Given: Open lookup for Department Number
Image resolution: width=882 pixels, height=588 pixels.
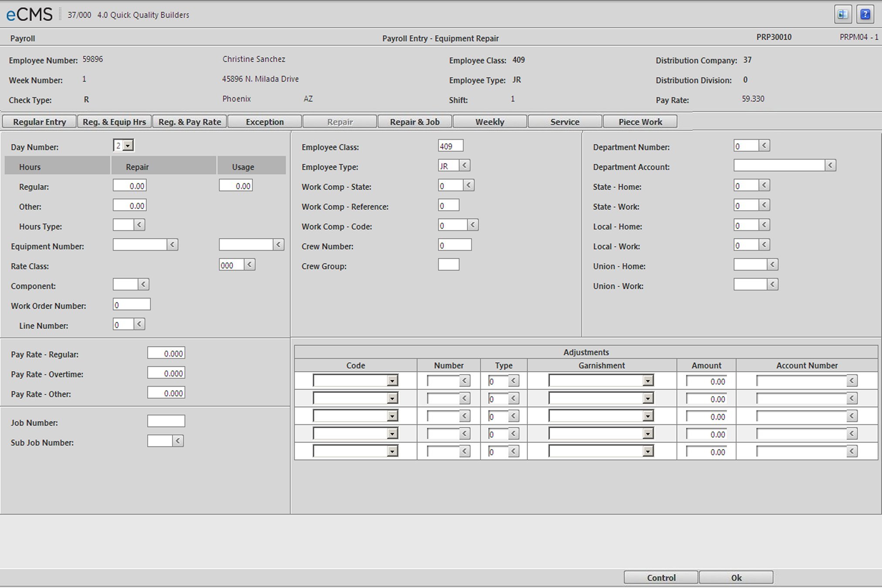Looking at the screenshot, I should (x=764, y=145).
